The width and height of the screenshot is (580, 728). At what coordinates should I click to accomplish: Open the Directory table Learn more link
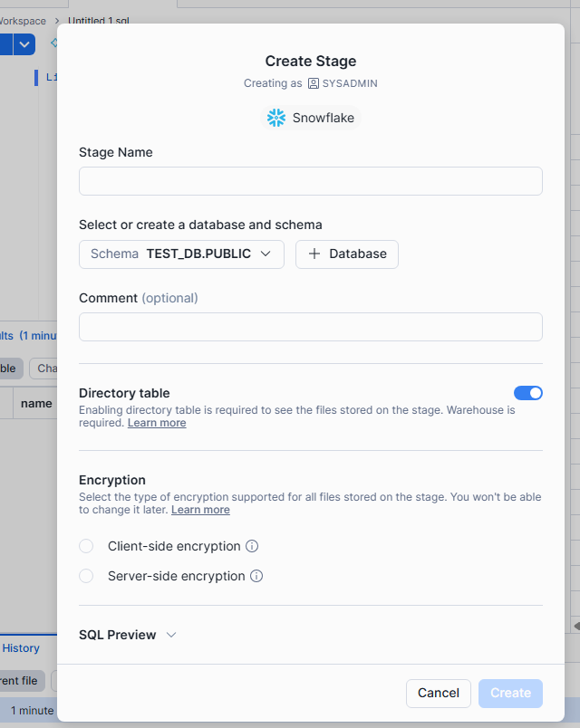tap(156, 422)
